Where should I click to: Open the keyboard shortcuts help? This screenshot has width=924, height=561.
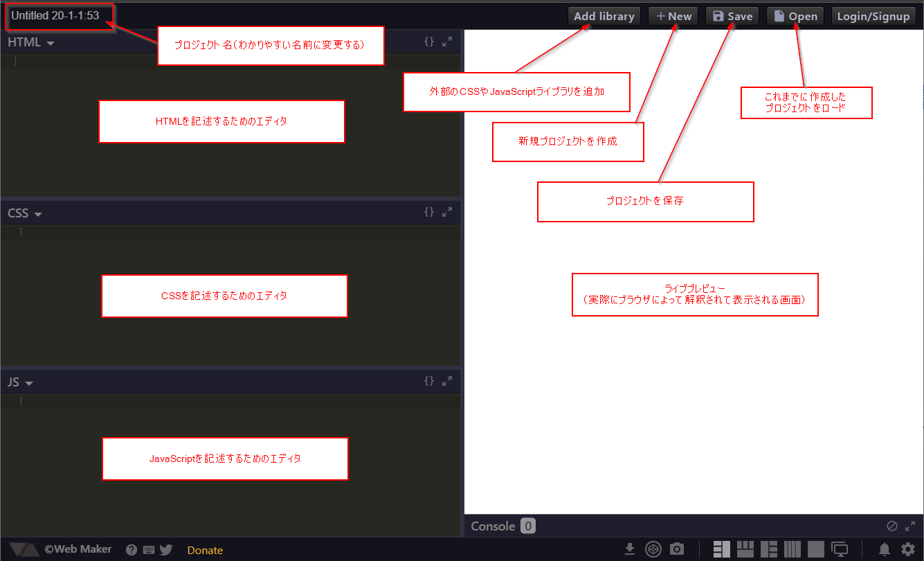pyautogui.click(x=149, y=550)
